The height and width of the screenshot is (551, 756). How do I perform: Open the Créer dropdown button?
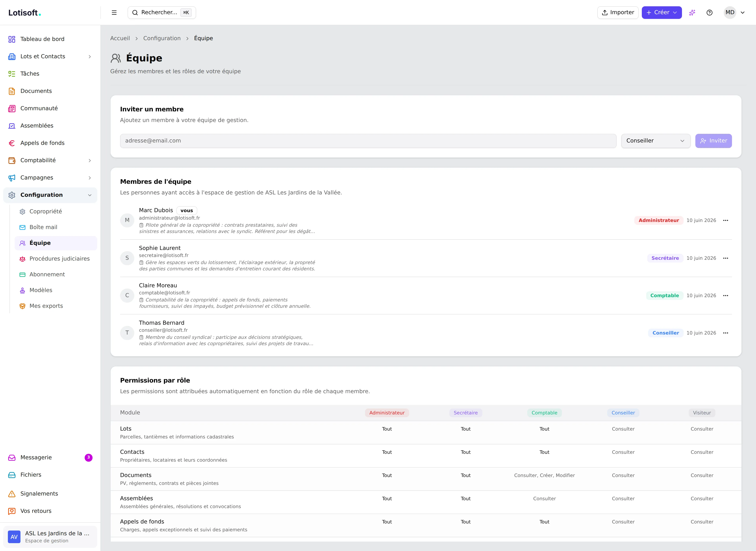coord(661,13)
